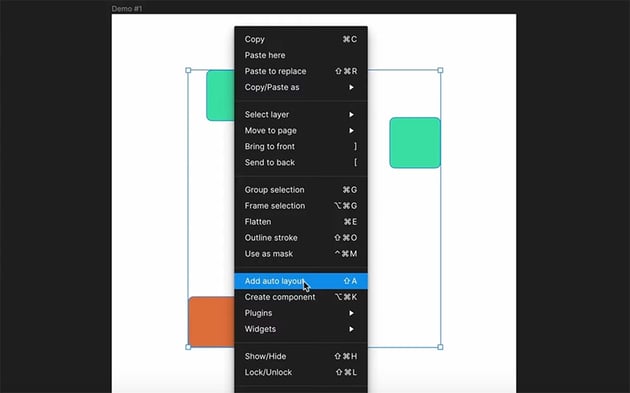Viewport: 630px width, 393px height.
Task: Expand the Widgets submenu
Action: pyautogui.click(x=301, y=329)
